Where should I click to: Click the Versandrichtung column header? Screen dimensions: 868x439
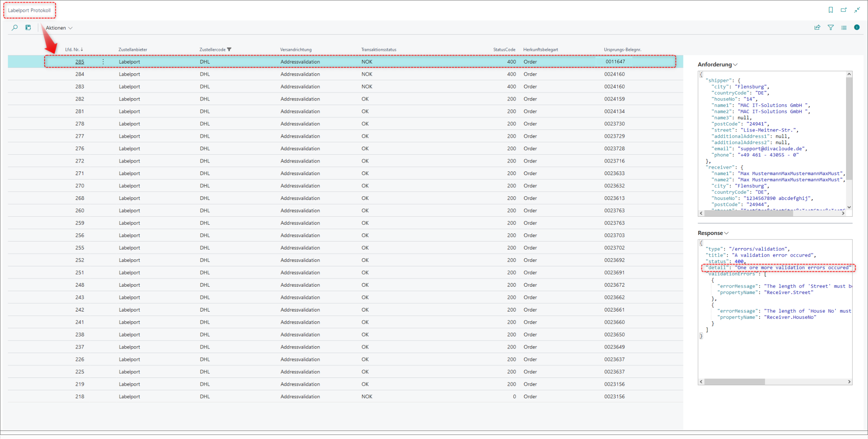296,50
